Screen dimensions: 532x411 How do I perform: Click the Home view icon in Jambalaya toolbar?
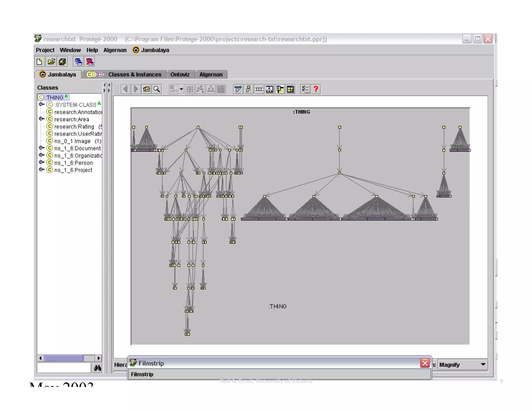pos(147,89)
